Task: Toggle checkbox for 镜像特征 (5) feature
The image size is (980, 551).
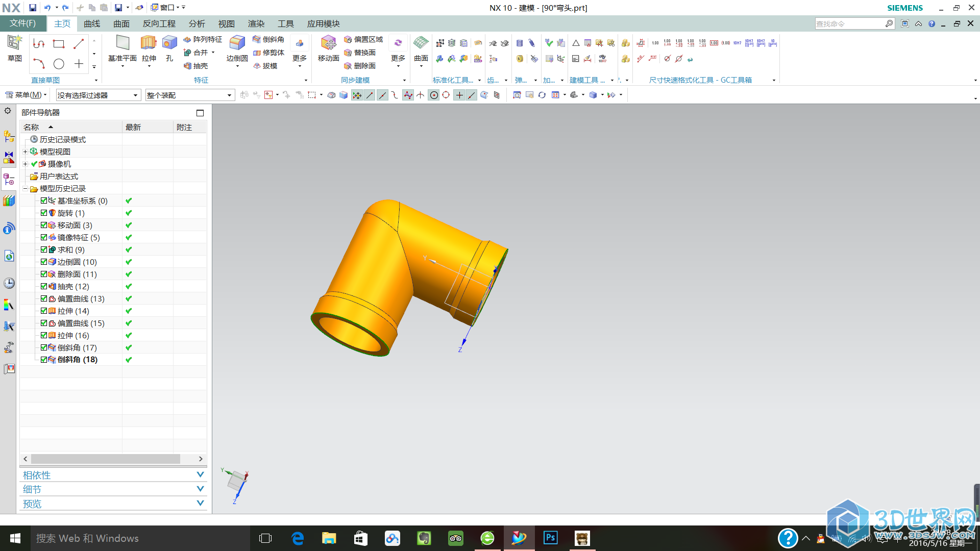Action: [44, 237]
